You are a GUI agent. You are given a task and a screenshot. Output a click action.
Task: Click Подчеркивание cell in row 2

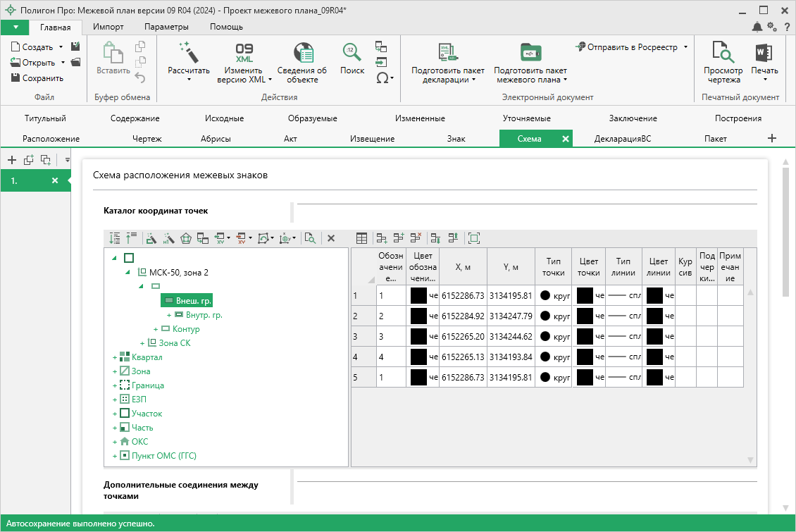[x=707, y=316]
